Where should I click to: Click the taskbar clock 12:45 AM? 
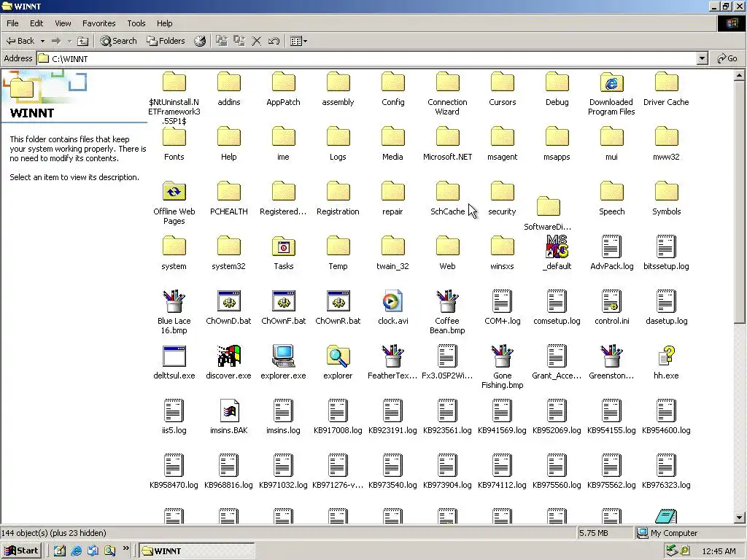point(719,551)
